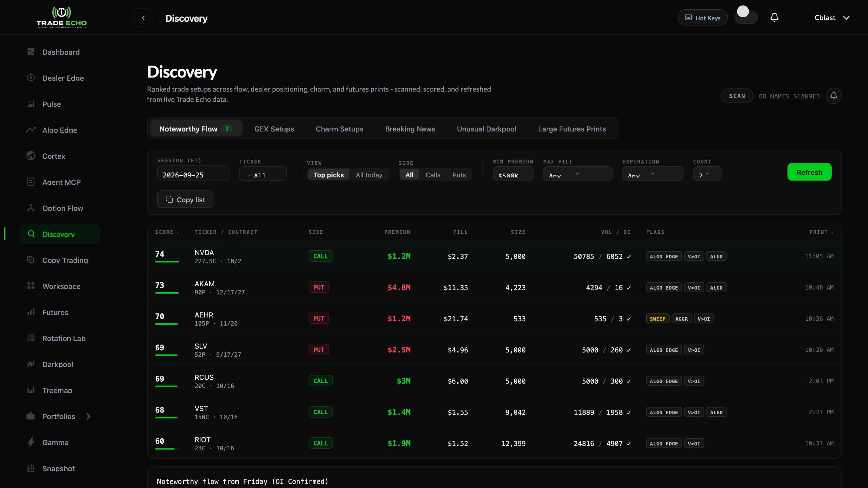
Task: Open the Expiration dropdown
Action: pos(652,174)
